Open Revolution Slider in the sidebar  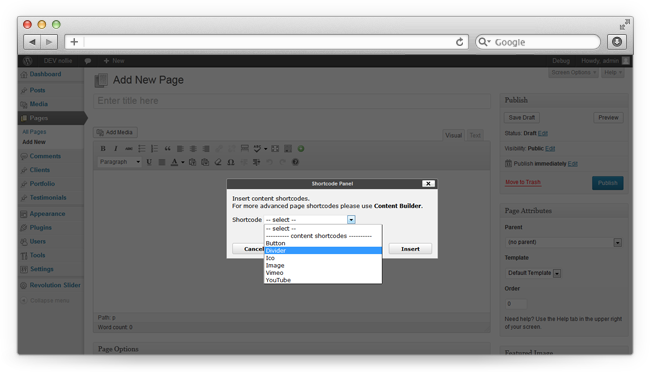[x=55, y=285]
